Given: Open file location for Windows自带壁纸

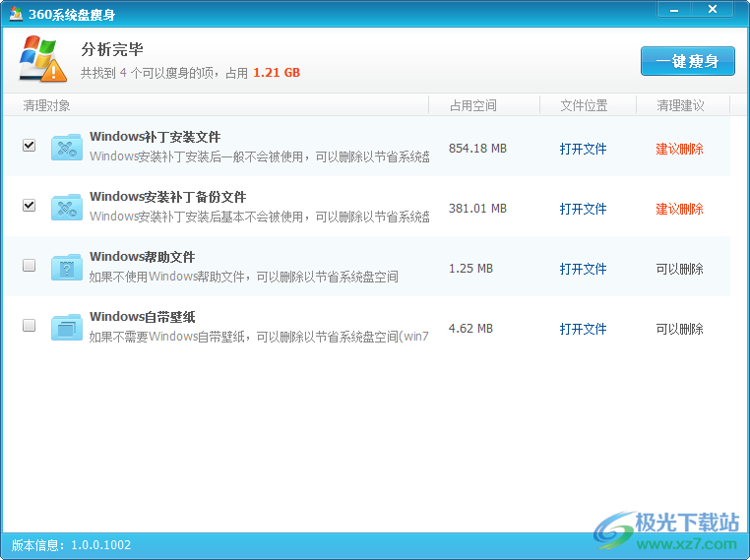Looking at the screenshot, I should tap(583, 330).
